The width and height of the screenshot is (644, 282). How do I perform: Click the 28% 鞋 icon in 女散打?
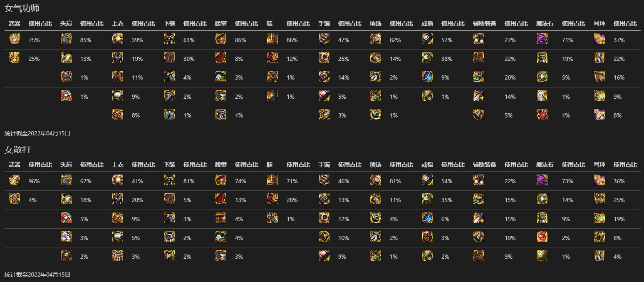tap(272, 200)
